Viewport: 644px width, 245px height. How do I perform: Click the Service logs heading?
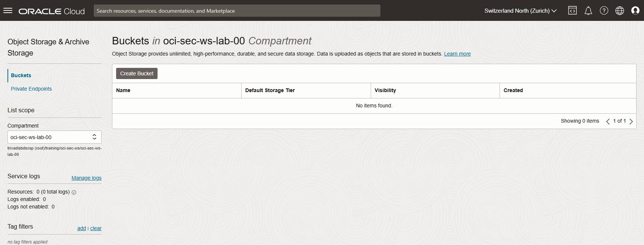24,176
